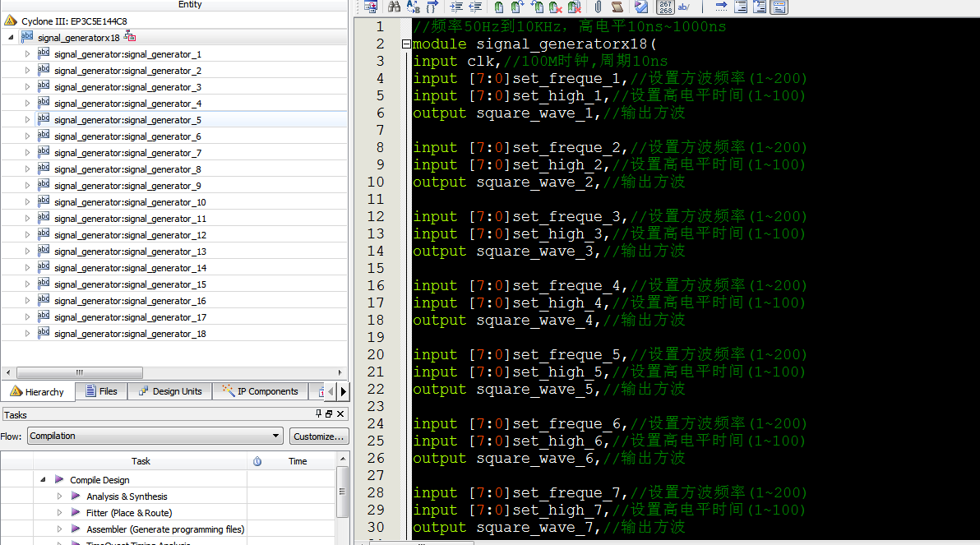Switch to the Hierarchy tab
This screenshot has height=545, width=980.
[38, 392]
